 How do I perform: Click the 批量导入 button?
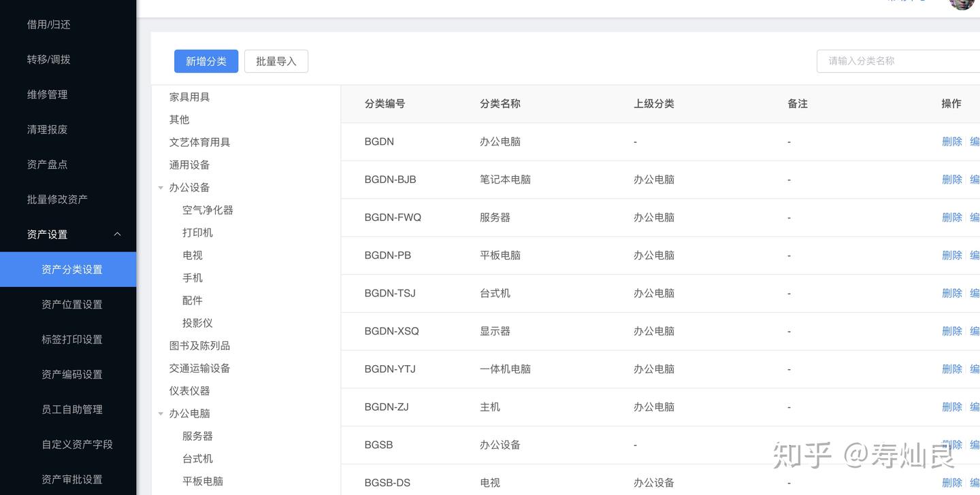click(276, 61)
